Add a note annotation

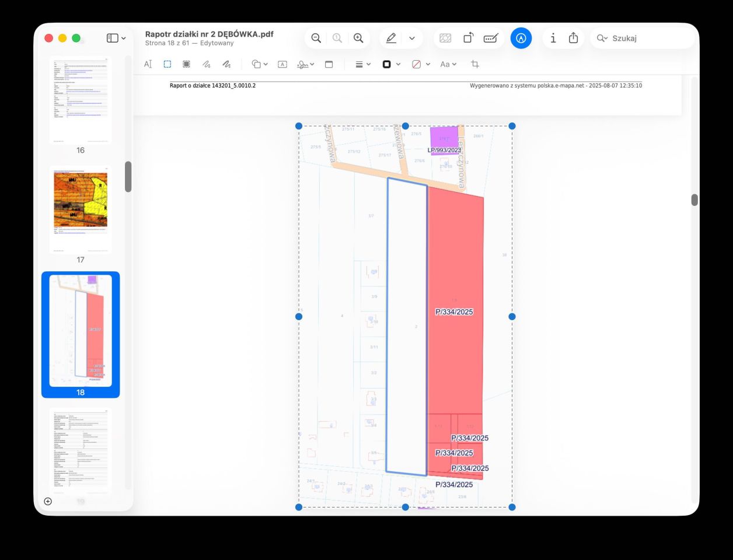[x=329, y=64]
